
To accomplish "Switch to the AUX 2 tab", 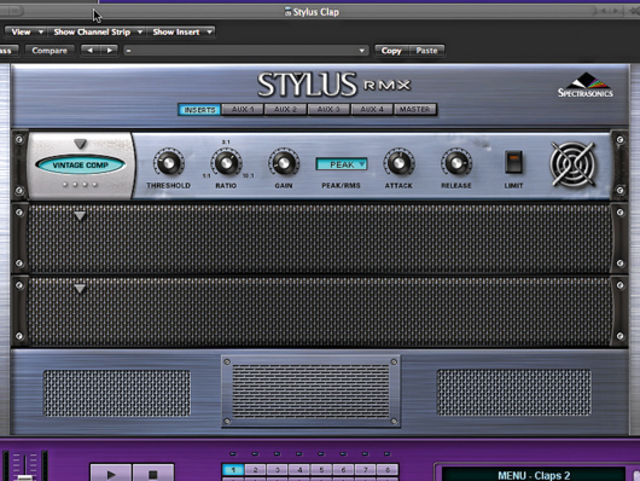I will (285, 109).
